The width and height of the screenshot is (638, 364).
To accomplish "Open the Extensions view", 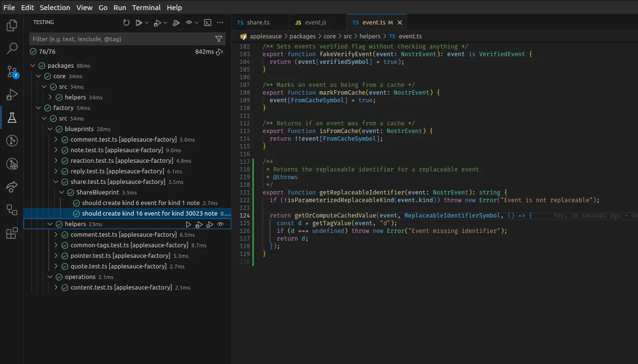I will coord(12,233).
